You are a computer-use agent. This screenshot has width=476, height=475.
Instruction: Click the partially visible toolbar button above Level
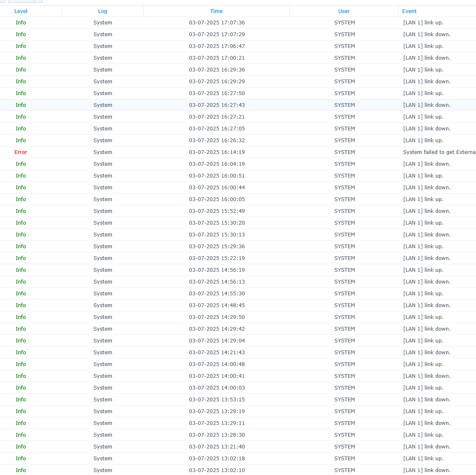point(2,1)
